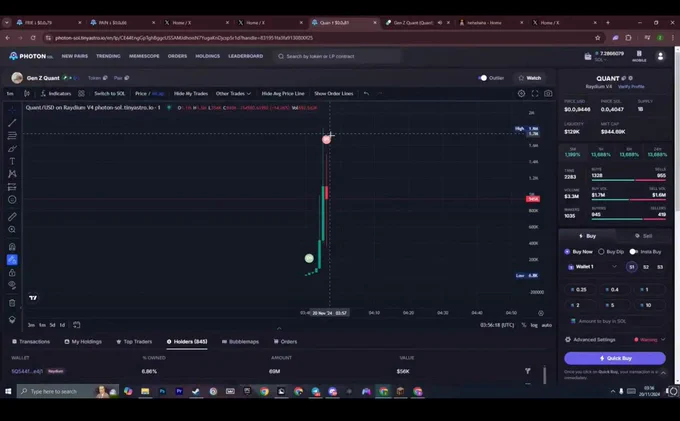Choose the 0.25 SOL buy amount
The height and width of the screenshot is (421, 680).
pos(579,290)
